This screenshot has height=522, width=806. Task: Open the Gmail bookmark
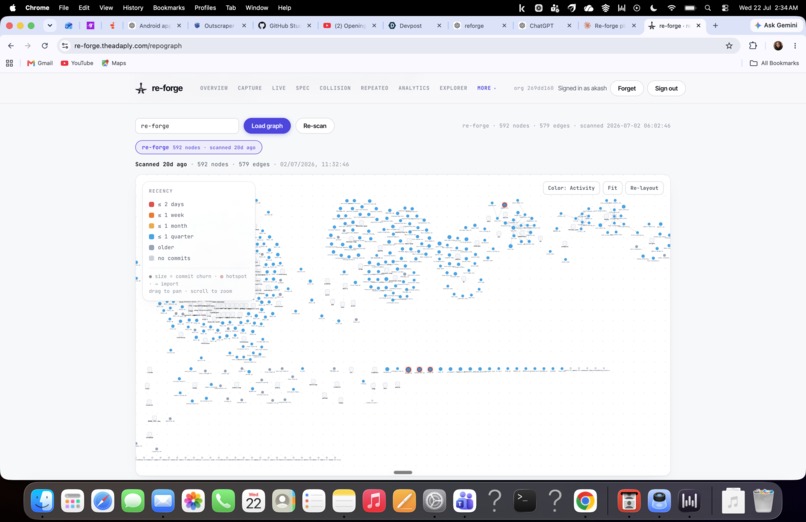point(40,63)
